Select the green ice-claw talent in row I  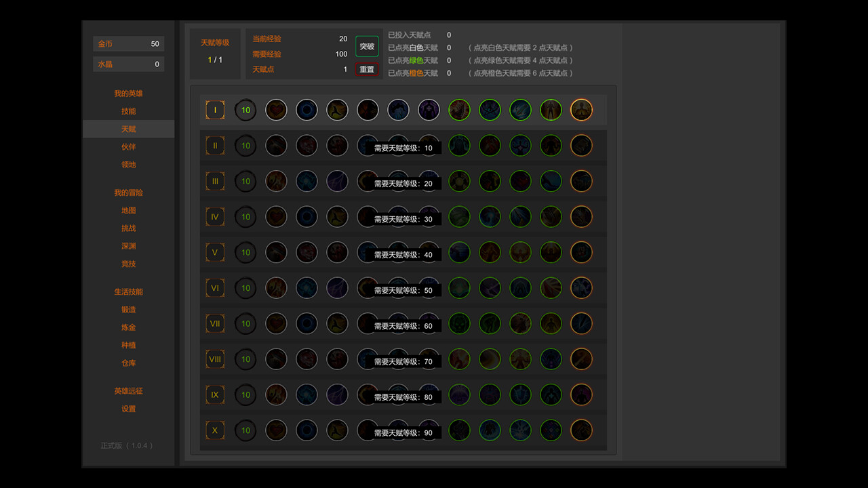[520, 109]
